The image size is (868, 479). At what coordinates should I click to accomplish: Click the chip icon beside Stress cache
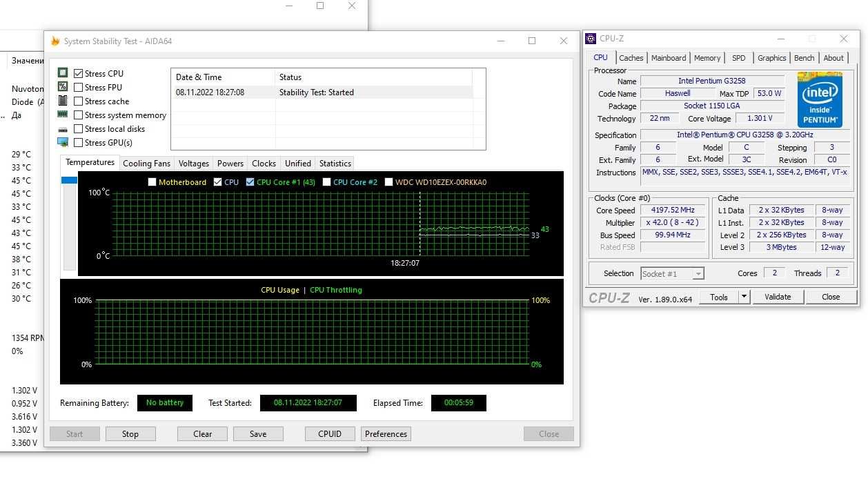coord(63,101)
